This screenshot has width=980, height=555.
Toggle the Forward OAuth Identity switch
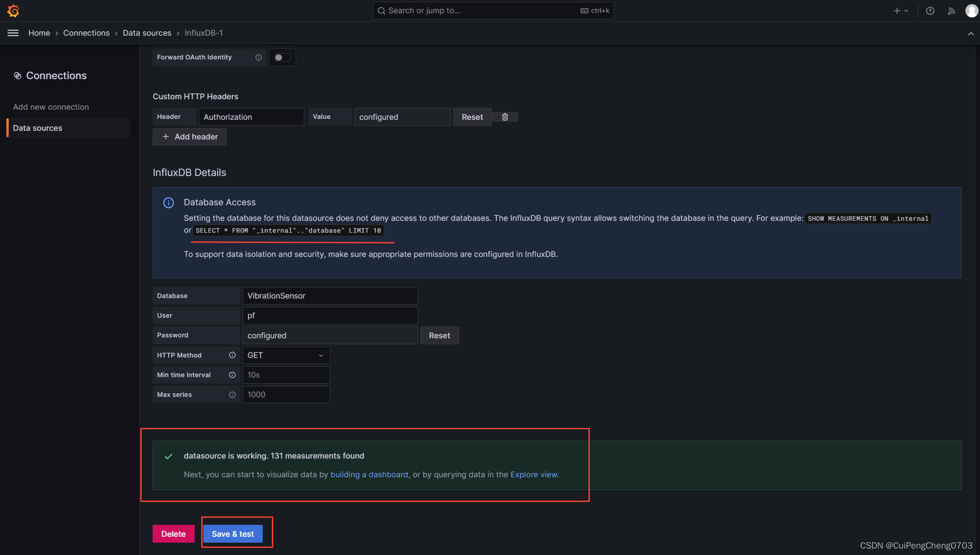(282, 57)
